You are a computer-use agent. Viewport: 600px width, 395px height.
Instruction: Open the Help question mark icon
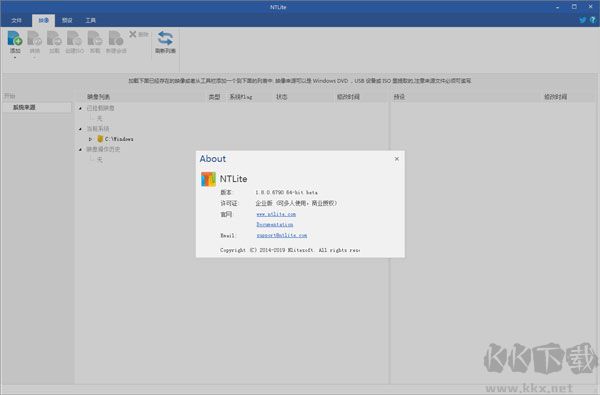593,20
